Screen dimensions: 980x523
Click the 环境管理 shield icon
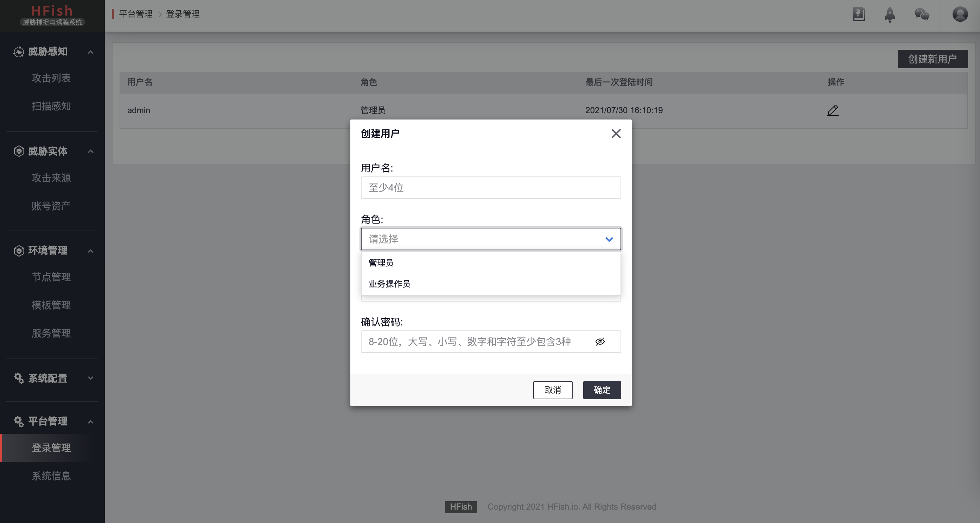19,251
